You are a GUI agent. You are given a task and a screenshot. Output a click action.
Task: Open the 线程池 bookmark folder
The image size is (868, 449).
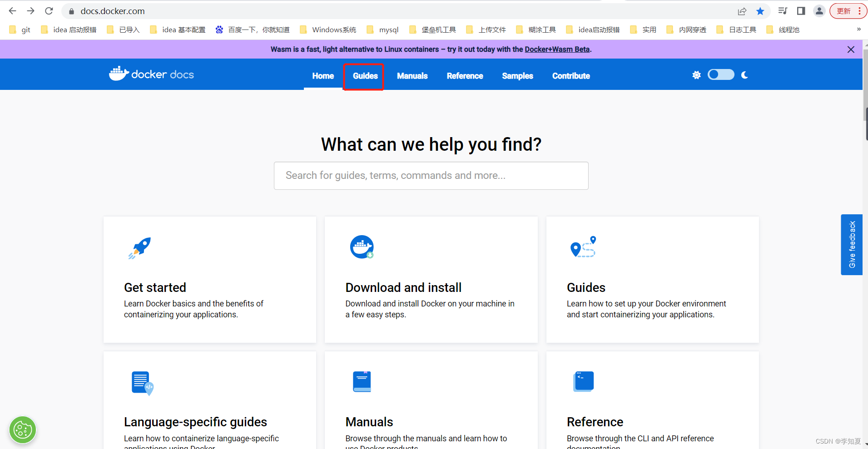(783, 30)
